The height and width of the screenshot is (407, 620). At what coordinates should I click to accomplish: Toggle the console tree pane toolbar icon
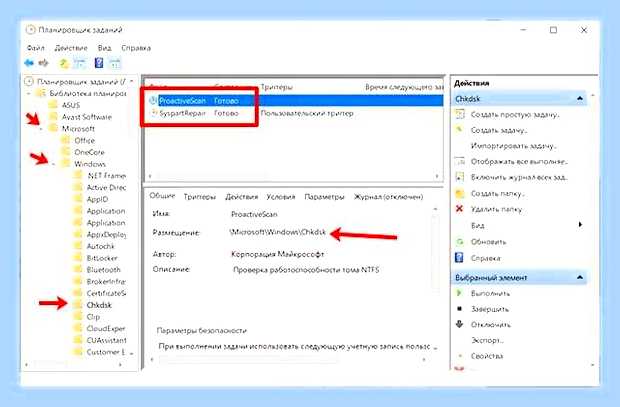point(80,63)
